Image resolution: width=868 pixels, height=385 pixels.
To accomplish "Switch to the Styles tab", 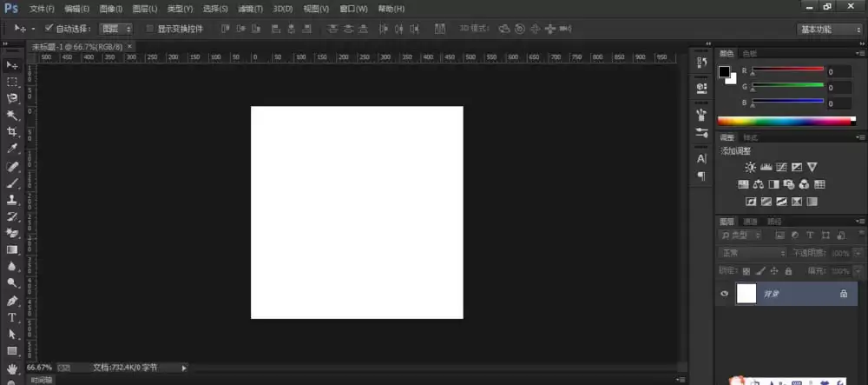I will tap(751, 137).
